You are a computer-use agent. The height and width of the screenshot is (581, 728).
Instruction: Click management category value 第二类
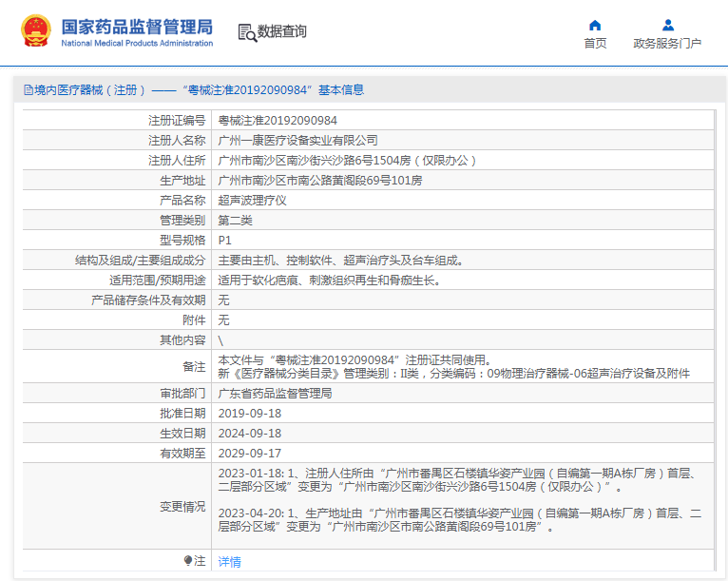(x=235, y=221)
